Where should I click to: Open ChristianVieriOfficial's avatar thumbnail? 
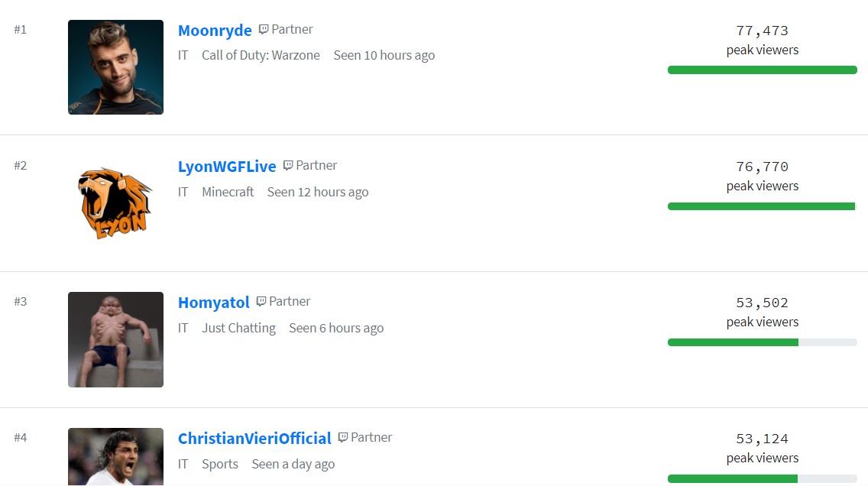tap(115, 457)
